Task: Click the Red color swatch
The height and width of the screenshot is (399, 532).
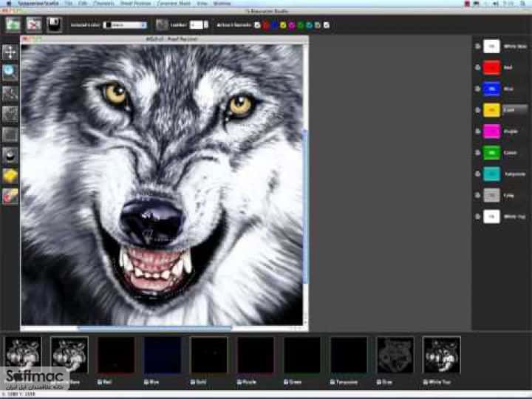Action: [x=491, y=67]
